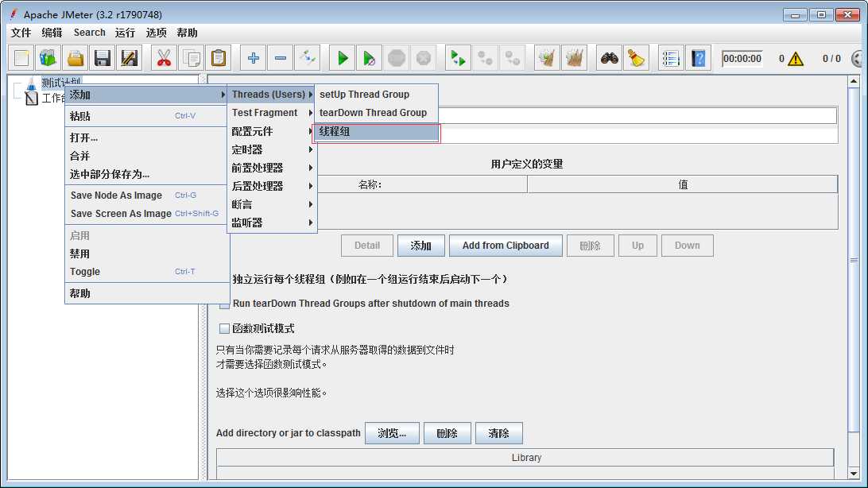This screenshot has height=488, width=868.
Task: Choose Save Screen As Image
Action: pyautogui.click(x=147, y=214)
